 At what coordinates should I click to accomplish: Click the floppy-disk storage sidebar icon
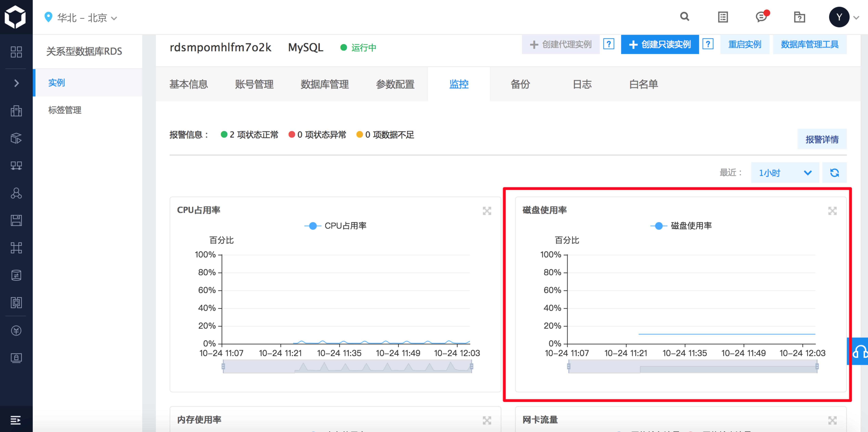(16, 220)
